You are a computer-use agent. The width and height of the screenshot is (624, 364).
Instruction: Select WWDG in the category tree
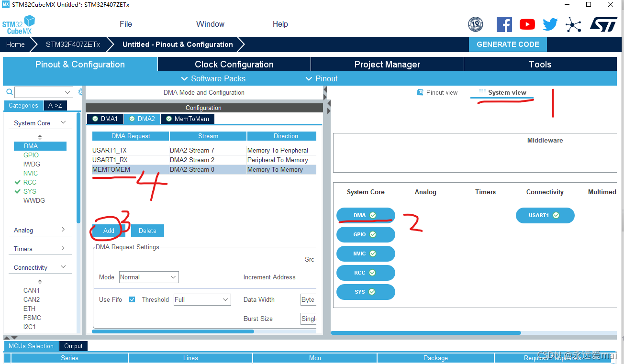pyautogui.click(x=34, y=200)
